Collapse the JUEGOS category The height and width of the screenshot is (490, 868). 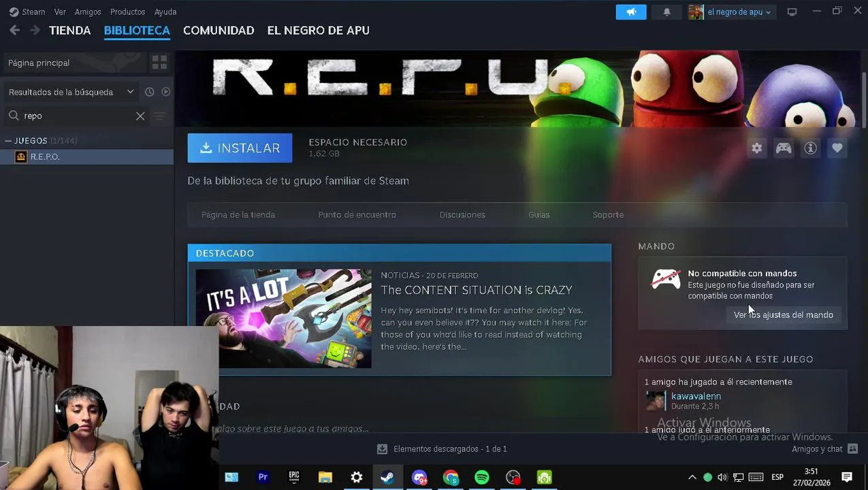[x=9, y=141]
